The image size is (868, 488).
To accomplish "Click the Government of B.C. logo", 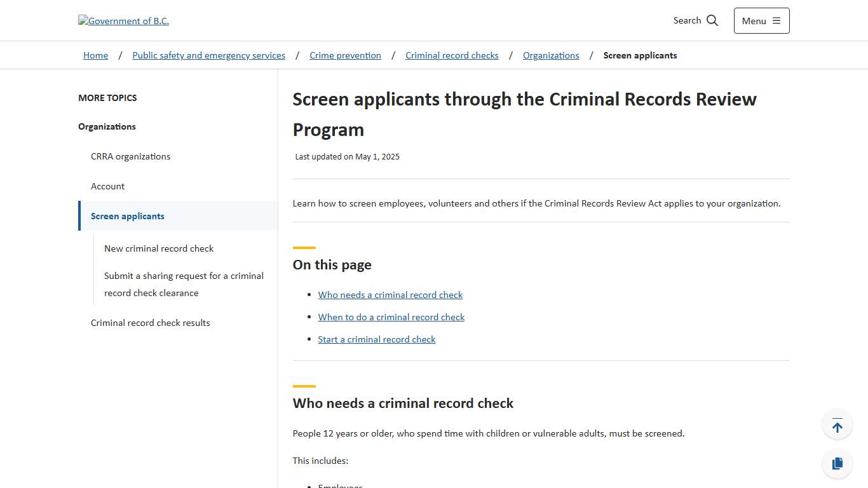I will [123, 20].
